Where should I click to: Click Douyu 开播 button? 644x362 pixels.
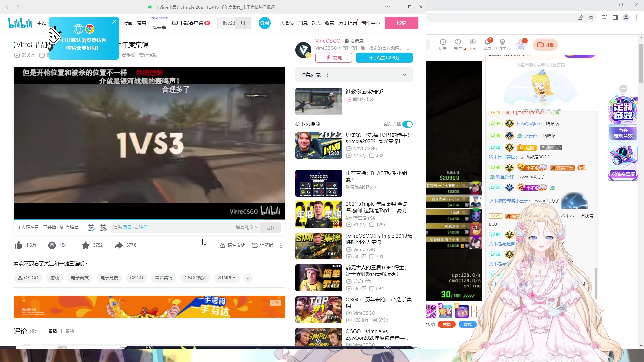(545, 45)
